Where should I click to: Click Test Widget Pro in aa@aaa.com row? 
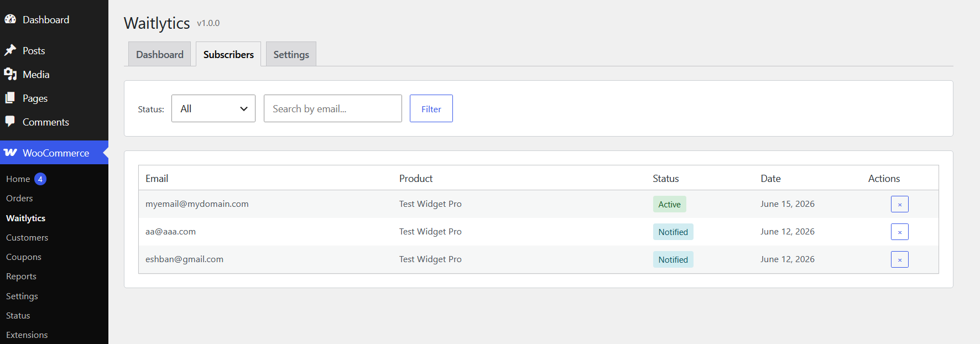(430, 231)
